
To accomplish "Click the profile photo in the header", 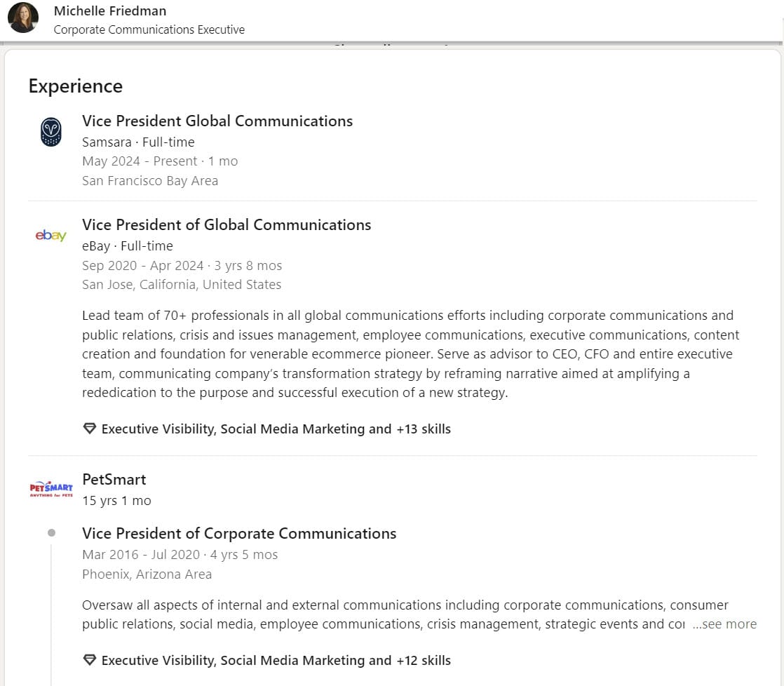I will coord(23,18).
